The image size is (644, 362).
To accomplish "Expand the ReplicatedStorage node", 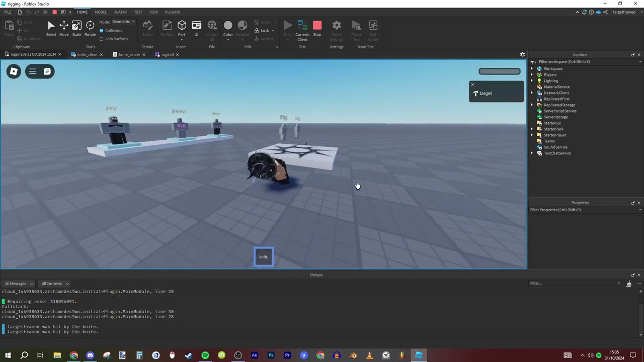I will (532, 105).
